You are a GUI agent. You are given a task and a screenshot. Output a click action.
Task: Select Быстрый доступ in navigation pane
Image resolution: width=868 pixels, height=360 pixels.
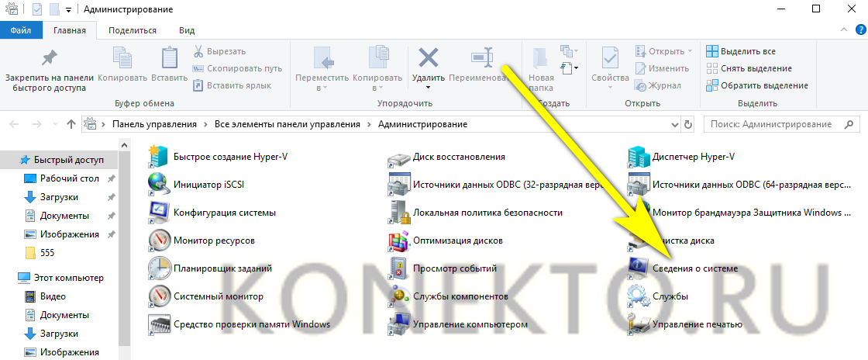click(x=59, y=160)
